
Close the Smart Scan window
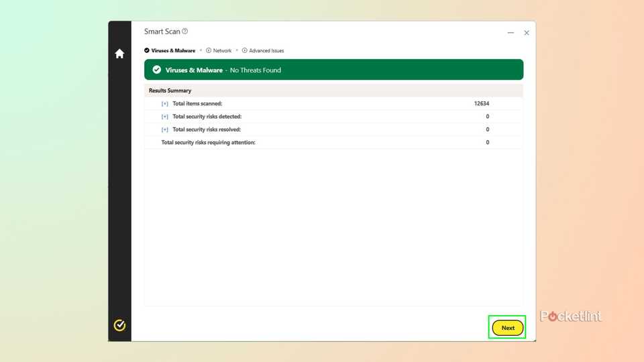point(527,33)
